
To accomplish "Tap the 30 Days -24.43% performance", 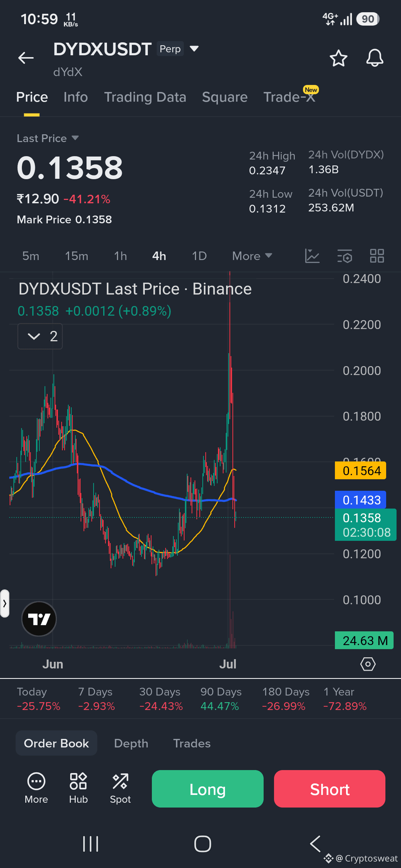I will 161,699.
